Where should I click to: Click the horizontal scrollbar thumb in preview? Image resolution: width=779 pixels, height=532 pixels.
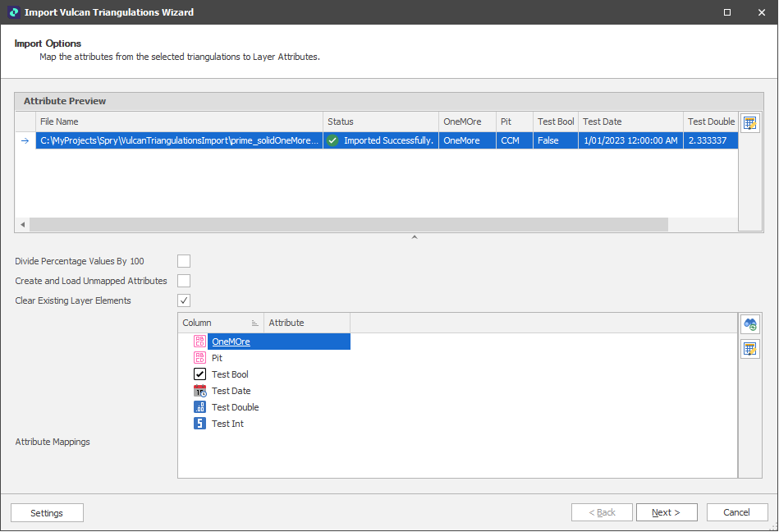tap(349, 224)
